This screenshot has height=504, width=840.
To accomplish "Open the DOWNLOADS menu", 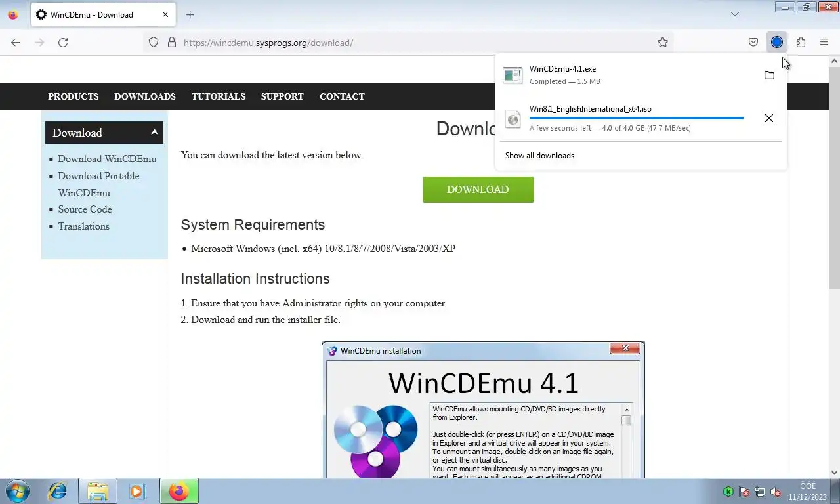I will (145, 96).
